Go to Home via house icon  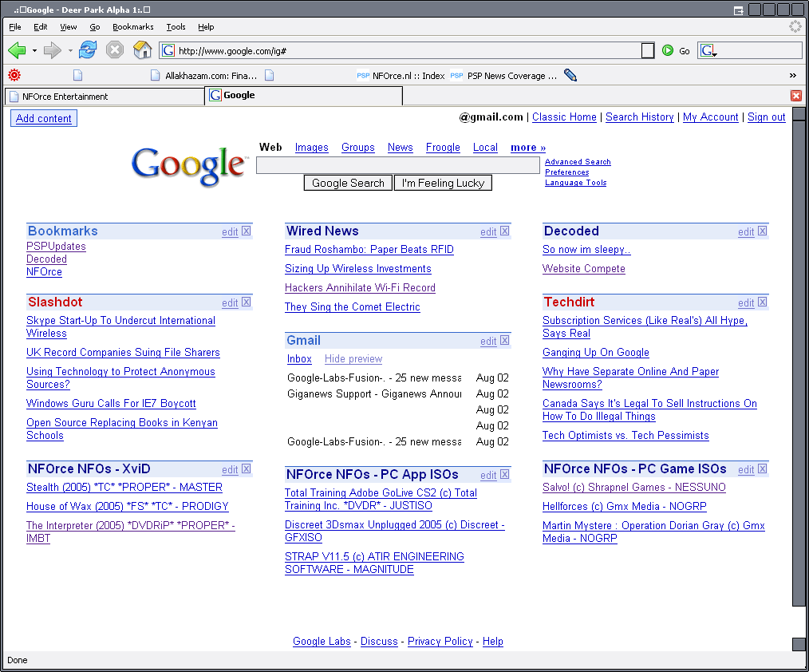143,50
